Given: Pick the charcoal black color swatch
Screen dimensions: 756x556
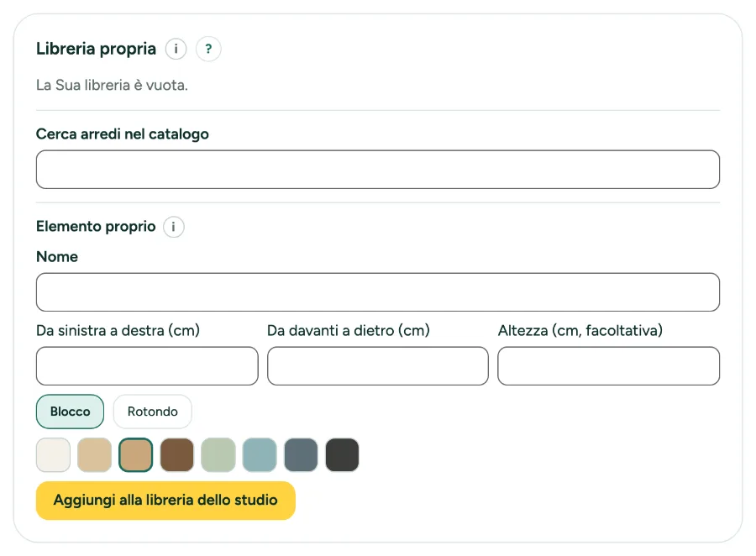Looking at the screenshot, I should click(343, 454).
